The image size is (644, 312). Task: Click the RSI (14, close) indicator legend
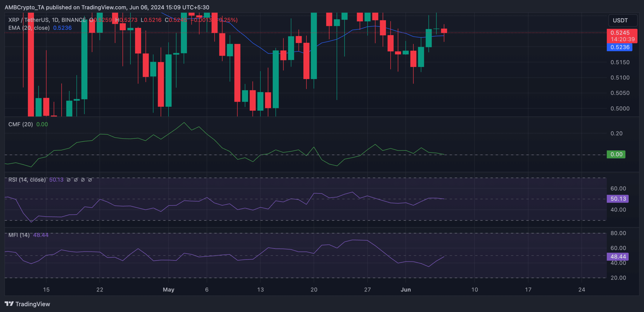point(27,180)
